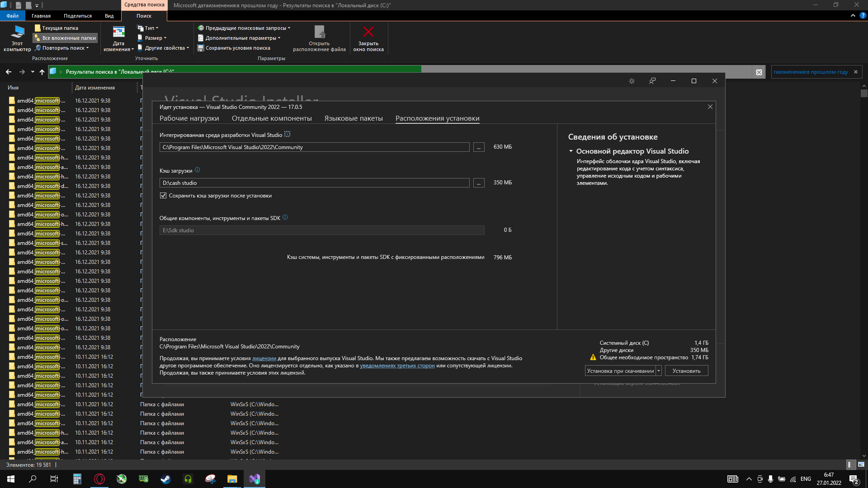Open Other properties filter dropdown
The image size is (868, 488).
tap(163, 48)
